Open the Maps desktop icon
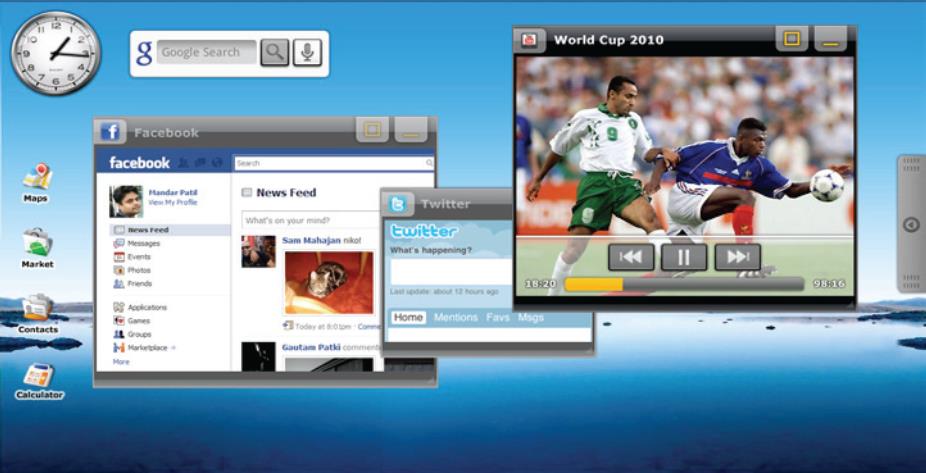The image size is (926, 473). pyautogui.click(x=37, y=182)
